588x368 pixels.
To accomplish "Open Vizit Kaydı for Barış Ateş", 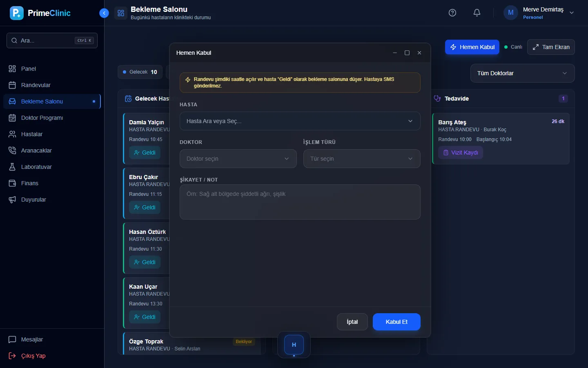I will tap(461, 153).
